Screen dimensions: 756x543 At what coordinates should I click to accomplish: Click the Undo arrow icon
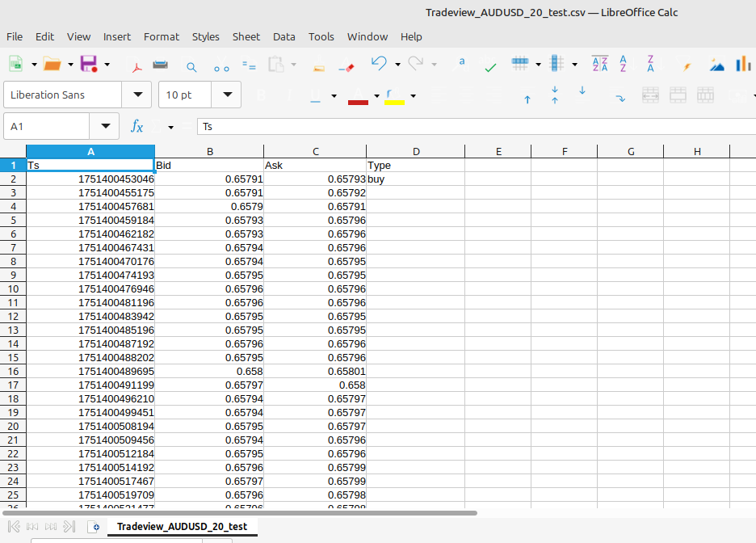point(378,64)
